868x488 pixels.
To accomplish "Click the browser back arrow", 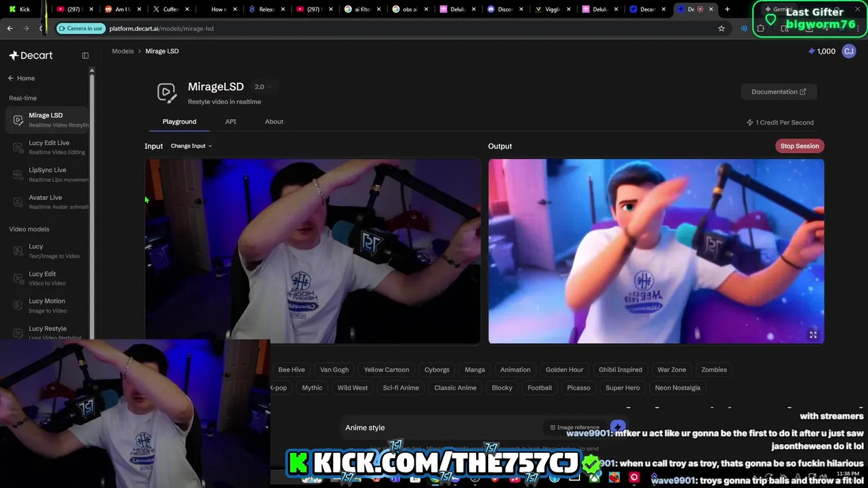I will click(9, 28).
